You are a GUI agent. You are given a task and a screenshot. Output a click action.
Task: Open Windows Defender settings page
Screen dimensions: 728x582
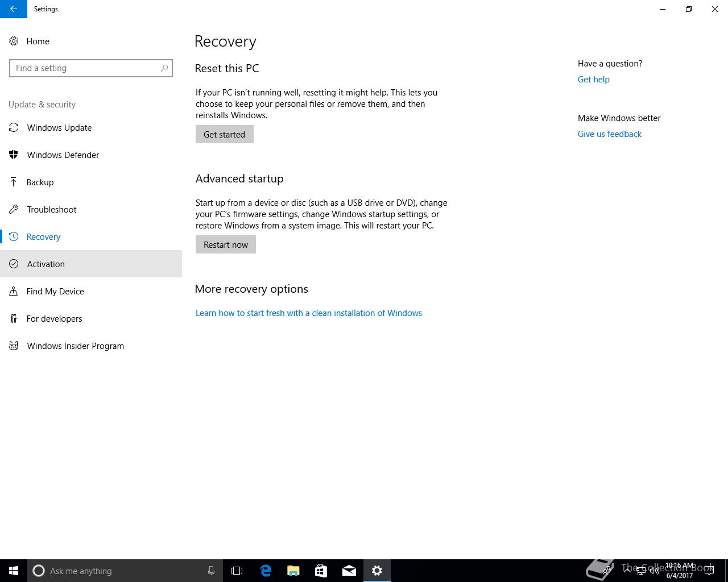click(91, 155)
